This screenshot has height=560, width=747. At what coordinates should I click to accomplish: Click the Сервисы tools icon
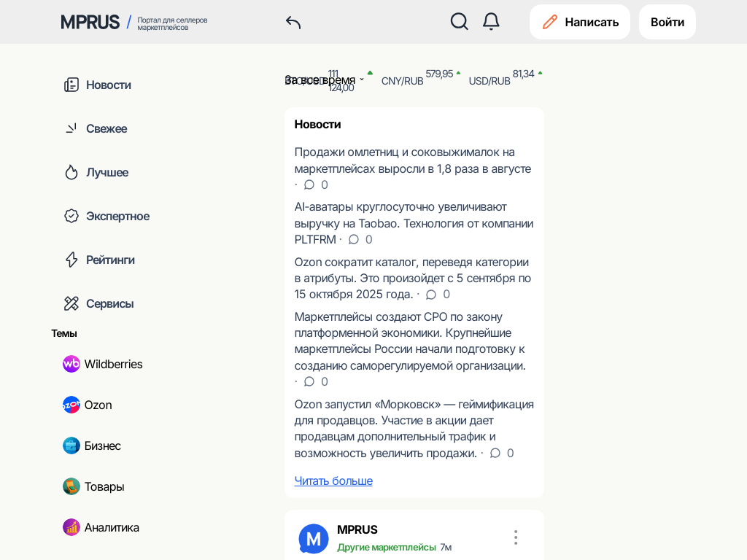tap(71, 303)
